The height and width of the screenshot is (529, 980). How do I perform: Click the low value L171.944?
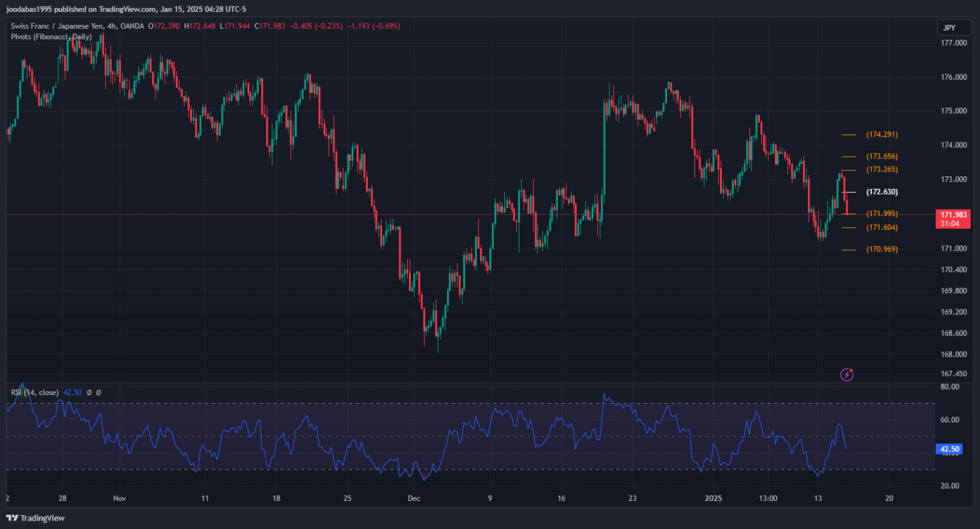[236, 26]
